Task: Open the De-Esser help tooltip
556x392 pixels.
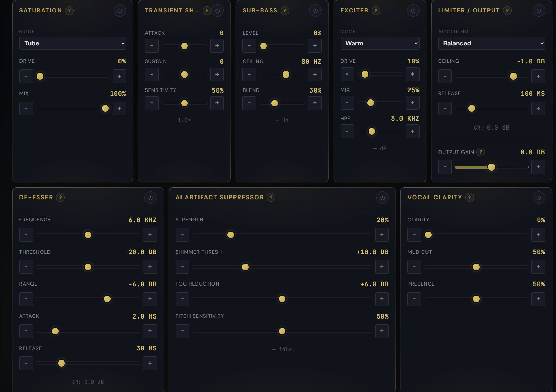Action: (61, 197)
